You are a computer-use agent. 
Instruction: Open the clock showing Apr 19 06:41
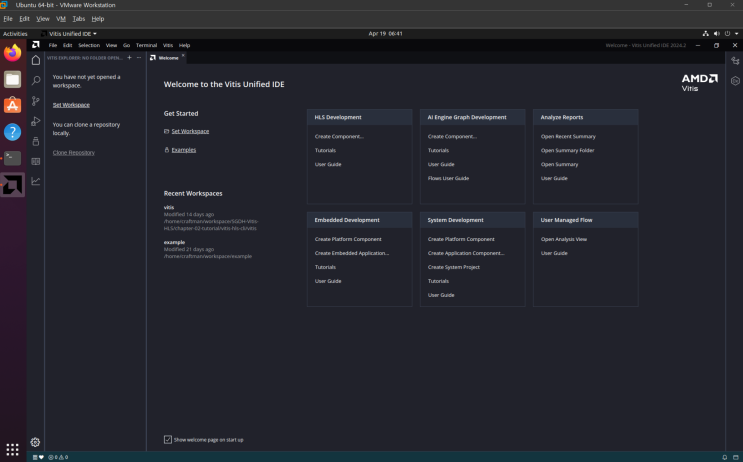(385, 34)
